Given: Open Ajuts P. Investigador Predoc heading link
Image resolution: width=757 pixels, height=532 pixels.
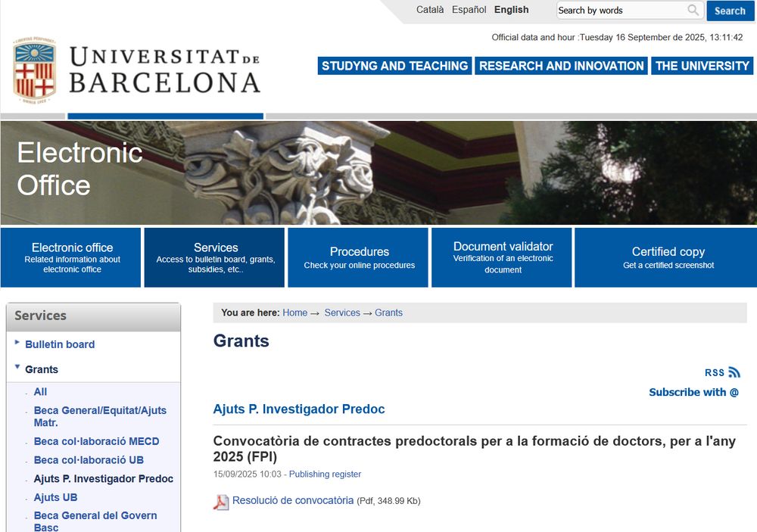Looking at the screenshot, I should point(299,409).
